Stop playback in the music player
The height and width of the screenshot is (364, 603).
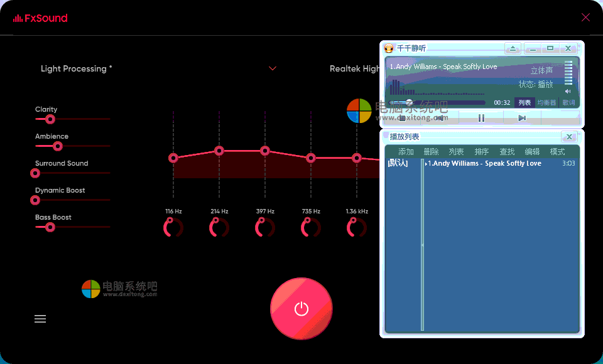[402, 119]
